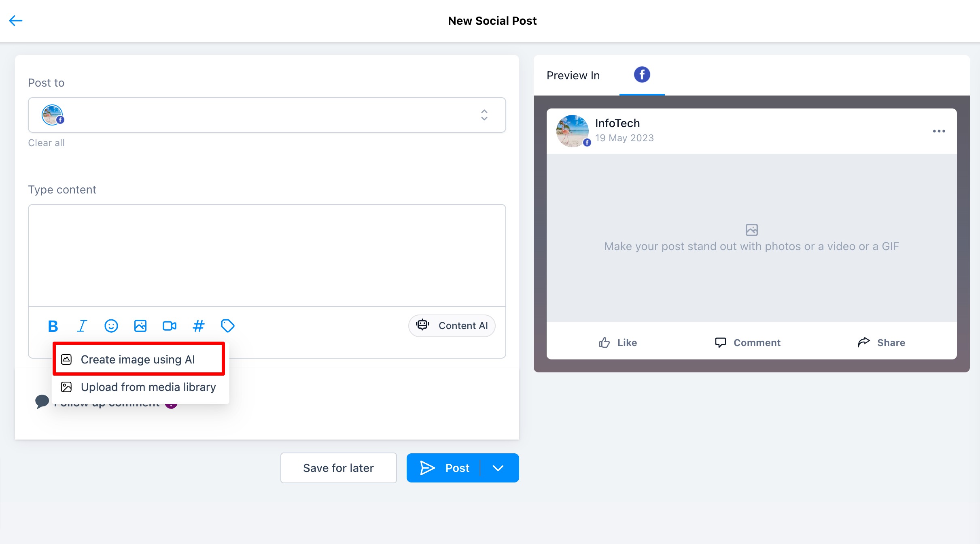Click the video insert icon
Screen dimensions: 980x544
(x=169, y=326)
